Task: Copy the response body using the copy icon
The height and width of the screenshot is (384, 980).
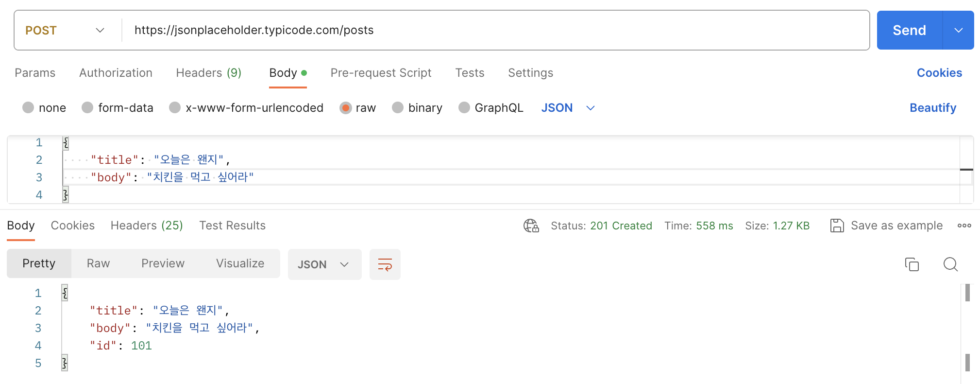Action: pos(912,264)
